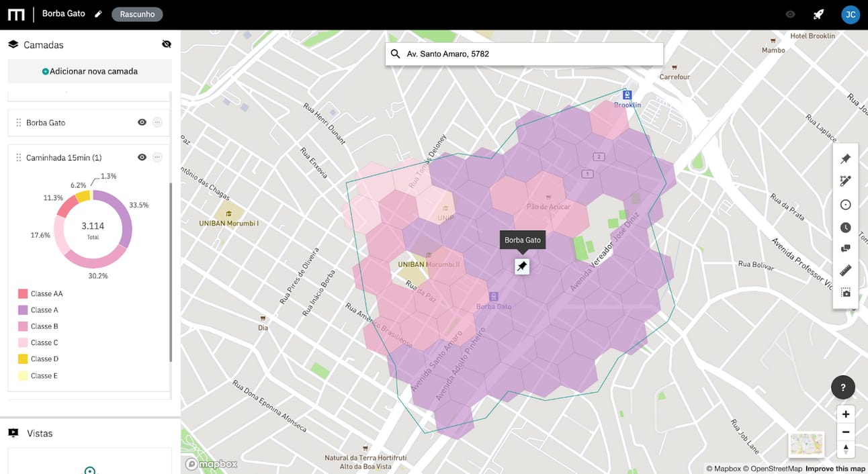
Task: Toggle visibility of Caminhada 15min layer
Action: pos(142,157)
